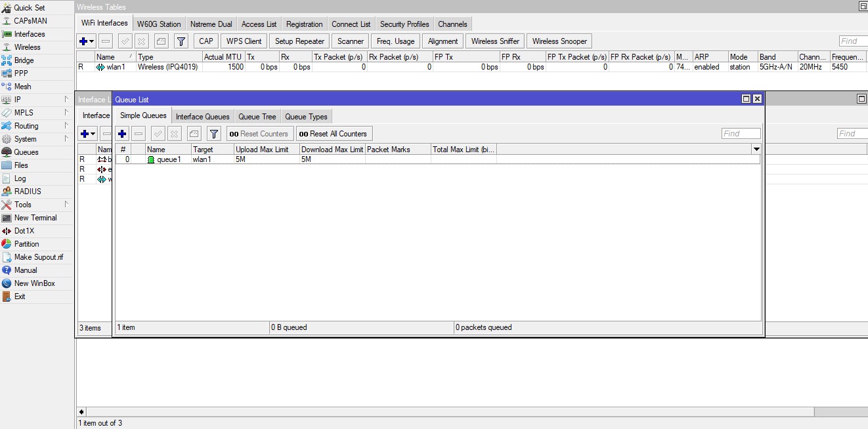Switch to the Queue Types tab
This screenshot has height=429, width=868.
point(306,117)
